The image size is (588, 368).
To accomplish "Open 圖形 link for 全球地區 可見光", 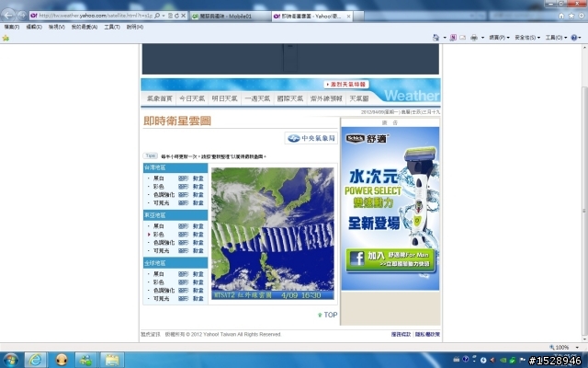I will 184,298.
